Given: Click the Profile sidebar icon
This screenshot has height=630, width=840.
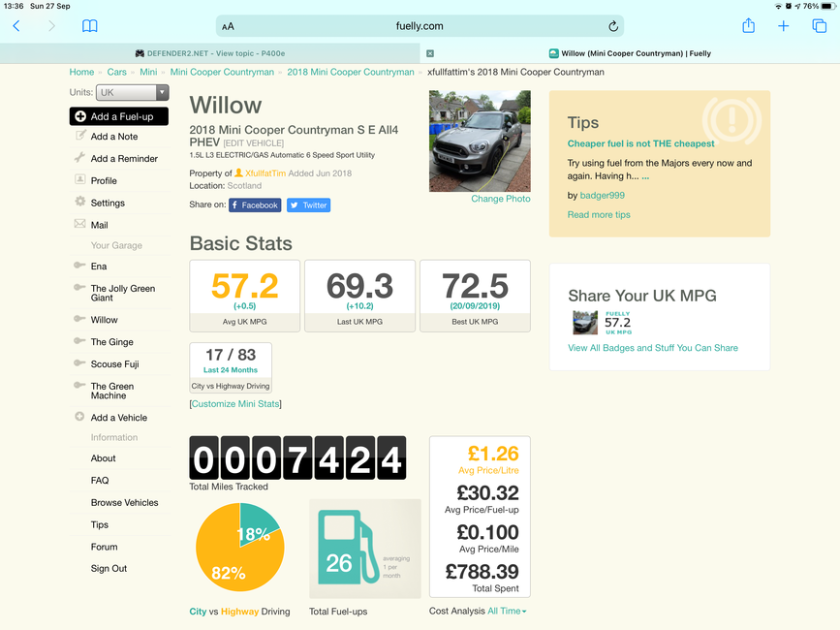Looking at the screenshot, I should 79,179.
